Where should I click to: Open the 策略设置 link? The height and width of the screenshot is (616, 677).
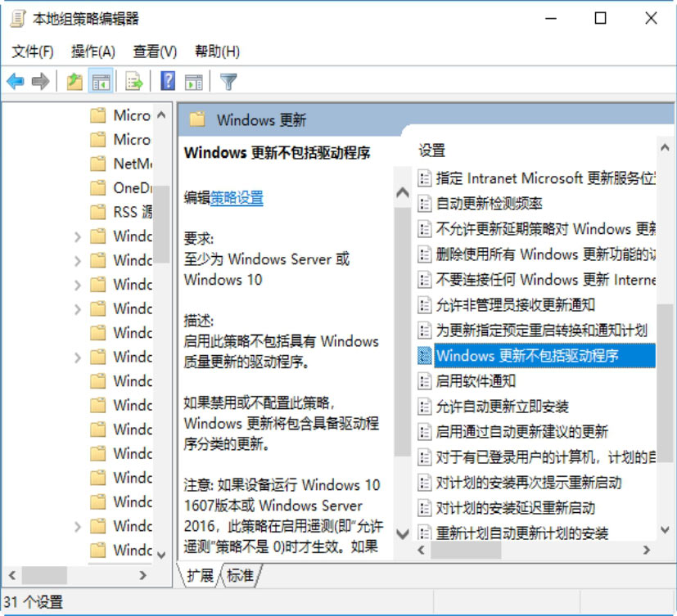(x=237, y=198)
